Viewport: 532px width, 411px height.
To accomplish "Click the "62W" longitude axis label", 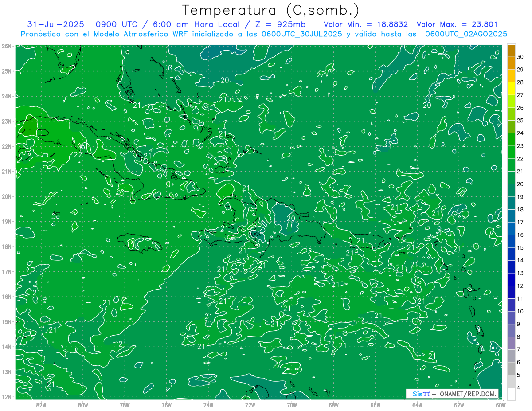I will click(459, 405).
